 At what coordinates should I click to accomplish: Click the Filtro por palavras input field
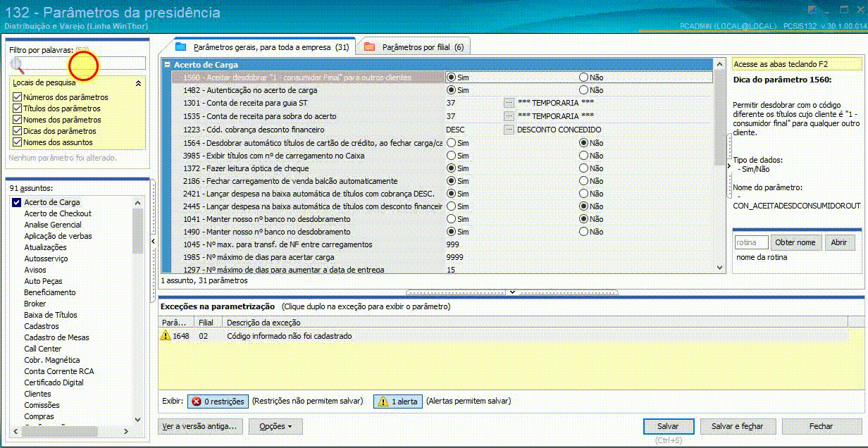tap(85, 63)
